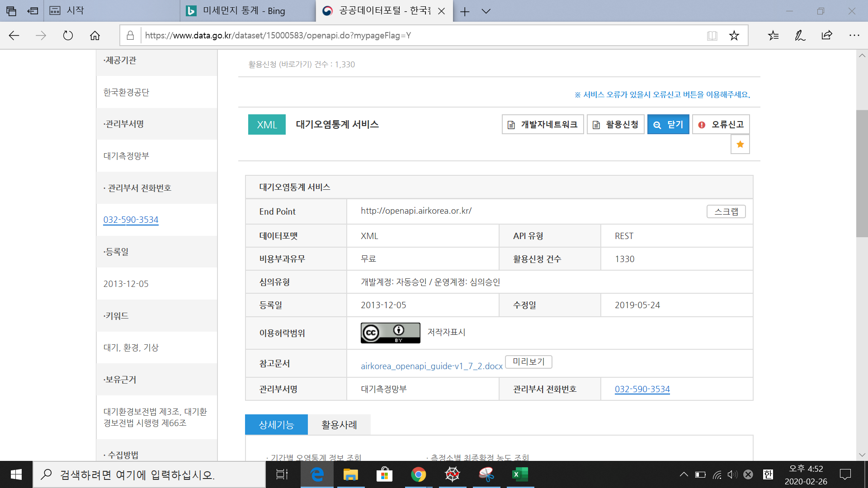Open Excel from the taskbar

tap(520, 474)
